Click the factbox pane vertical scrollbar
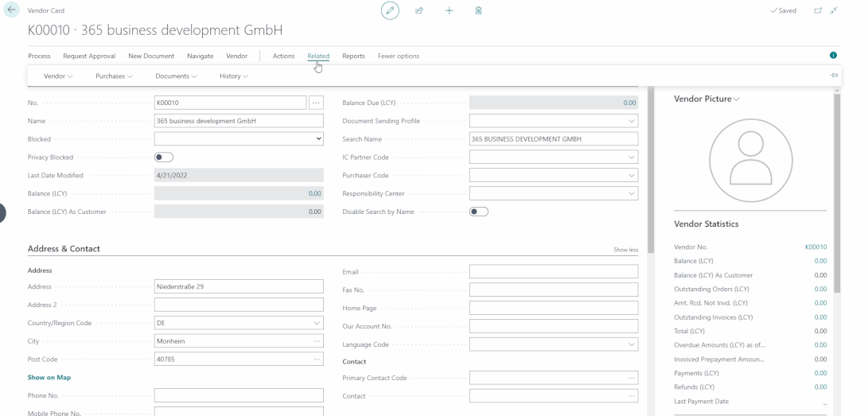This screenshot has height=416, width=868. click(837, 193)
